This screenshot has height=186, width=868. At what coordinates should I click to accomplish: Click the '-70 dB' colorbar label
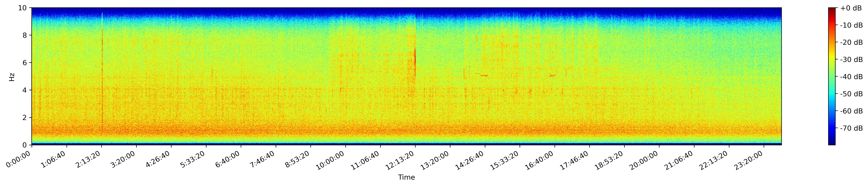click(x=852, y=128)
